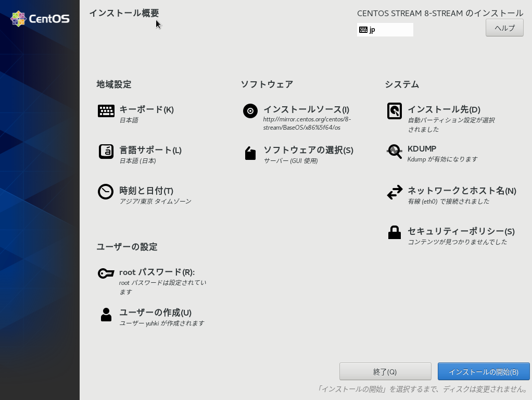Viewport: 532px width, 400px height.
Task: Click the mirror.centos.org source URL text
Action: click(x=307, y=123)
